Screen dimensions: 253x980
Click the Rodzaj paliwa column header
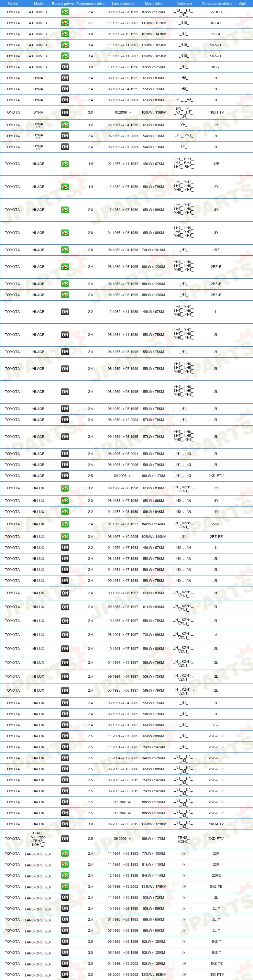tap(63, 4)
